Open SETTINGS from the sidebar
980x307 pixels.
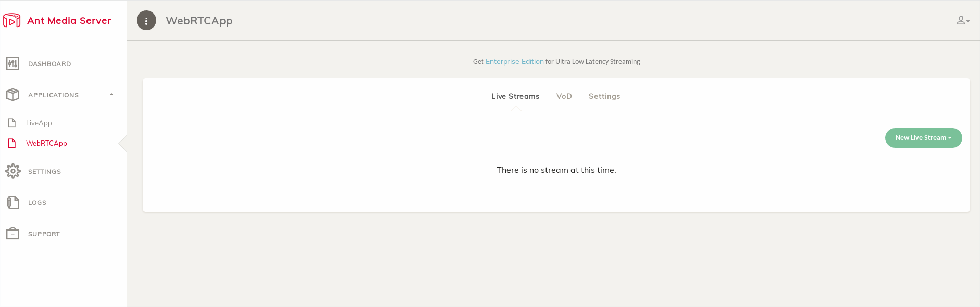(45, 172)
